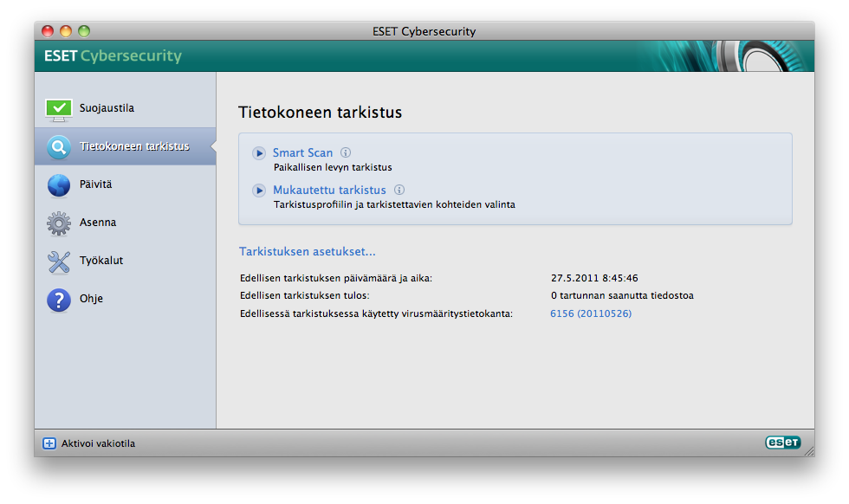849x504 pixels.
Task: Click the plus icon beside Aktivoi vakiotila
Action: pos(49,443)
